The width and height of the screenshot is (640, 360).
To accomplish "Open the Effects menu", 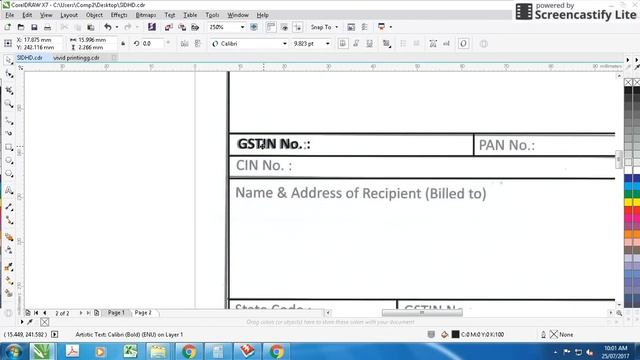I will point(119,15).
